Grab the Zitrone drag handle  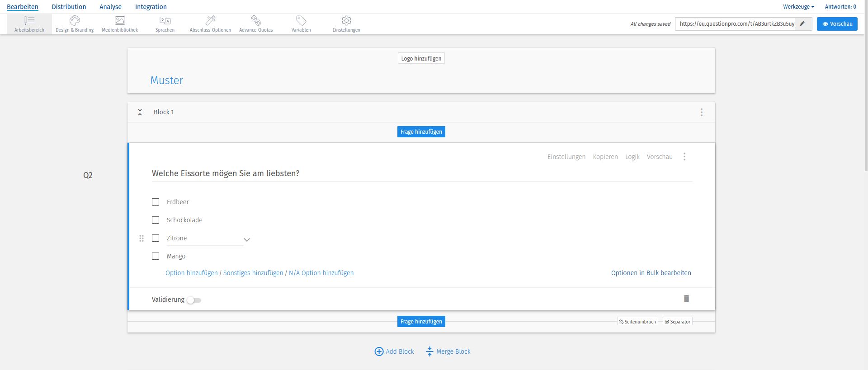click(x=142, y=238)
